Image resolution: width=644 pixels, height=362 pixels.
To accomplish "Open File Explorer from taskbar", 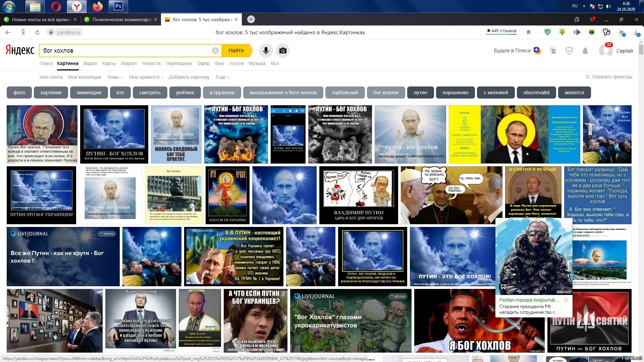I will 35,6.
